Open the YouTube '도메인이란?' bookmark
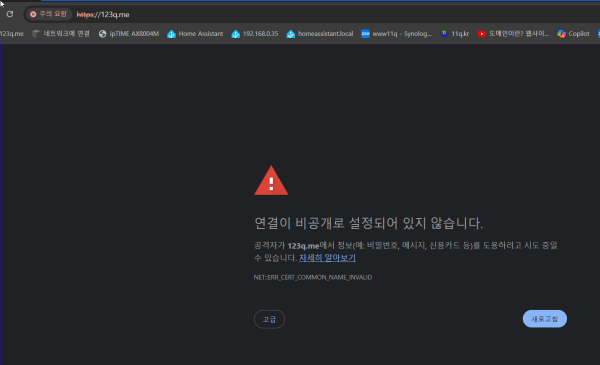 coord(513,34)
